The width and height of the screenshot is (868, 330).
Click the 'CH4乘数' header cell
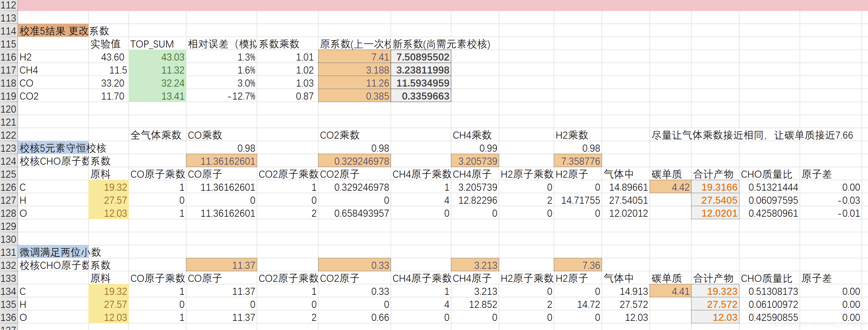coord(475,135)
